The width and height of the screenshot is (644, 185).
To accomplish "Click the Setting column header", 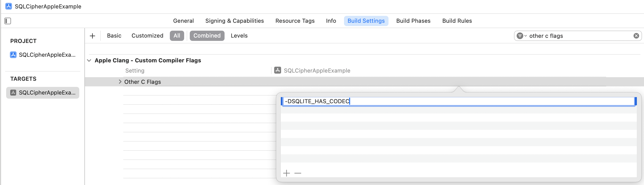I will tap(135, 71).
